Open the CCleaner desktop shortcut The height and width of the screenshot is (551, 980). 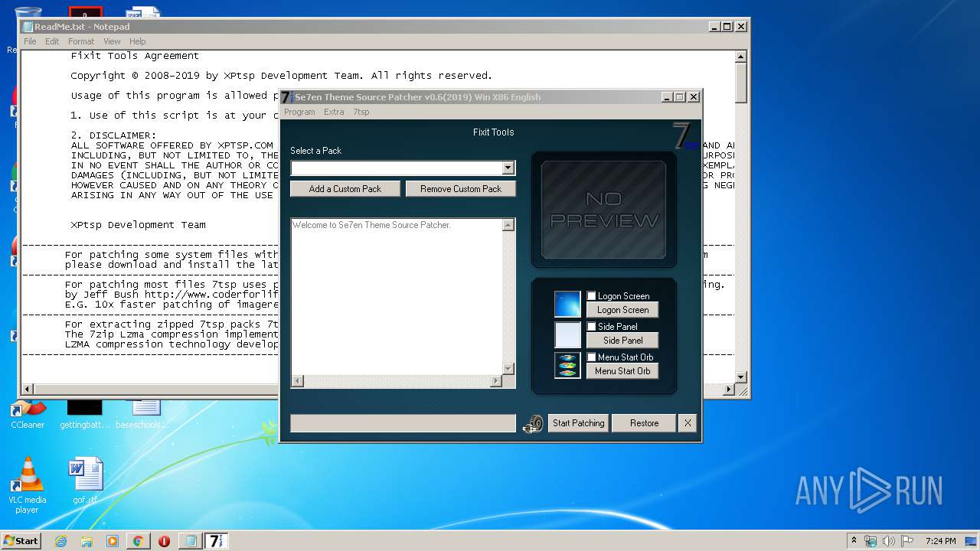tap(28, 412)
